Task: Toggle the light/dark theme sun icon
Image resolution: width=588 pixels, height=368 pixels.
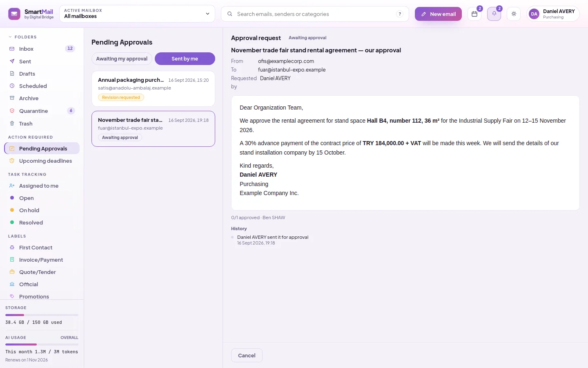Action: click(514, 14)
